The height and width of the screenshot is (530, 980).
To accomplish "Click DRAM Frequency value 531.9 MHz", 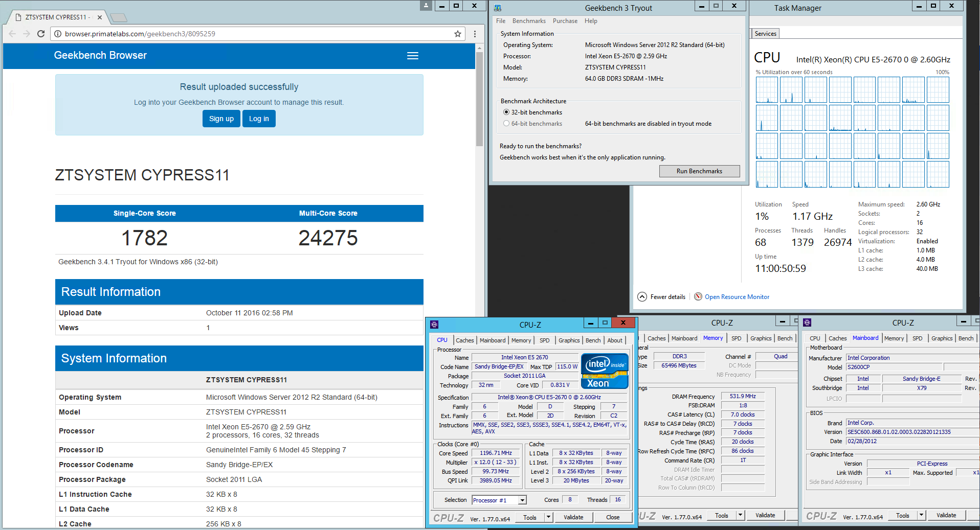I will click(743, 396).
